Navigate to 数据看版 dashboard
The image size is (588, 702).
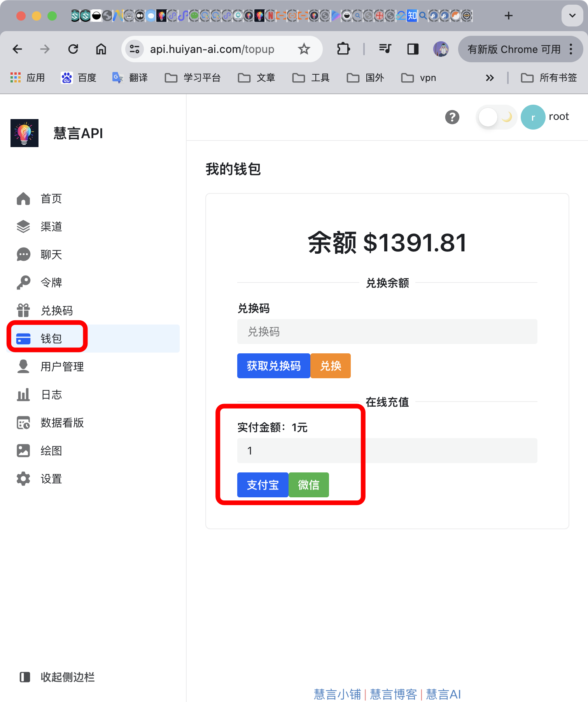click(62, 423)
